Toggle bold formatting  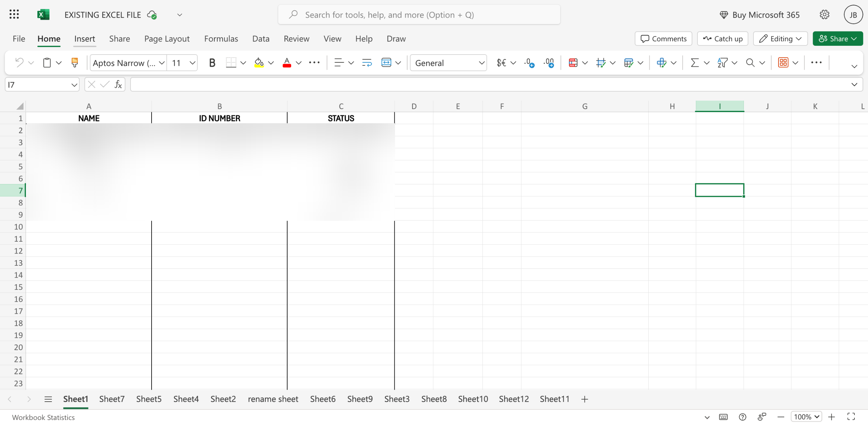[x=212, y=63]
